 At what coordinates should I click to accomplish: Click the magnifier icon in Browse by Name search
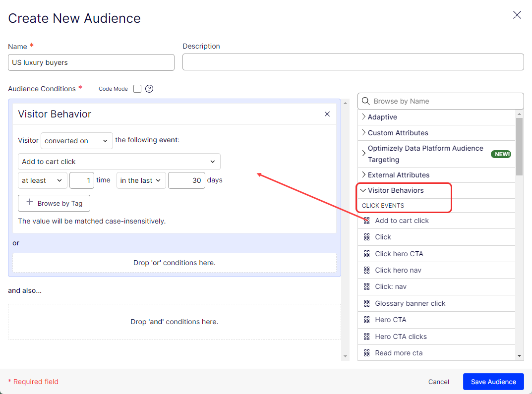click(x=366, y=101)
